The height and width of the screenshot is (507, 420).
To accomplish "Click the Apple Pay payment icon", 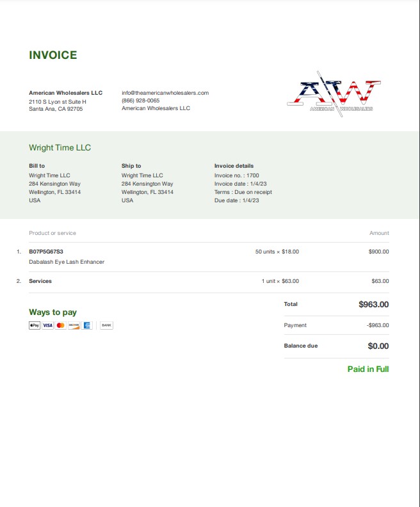I will [x=35, y=325].
